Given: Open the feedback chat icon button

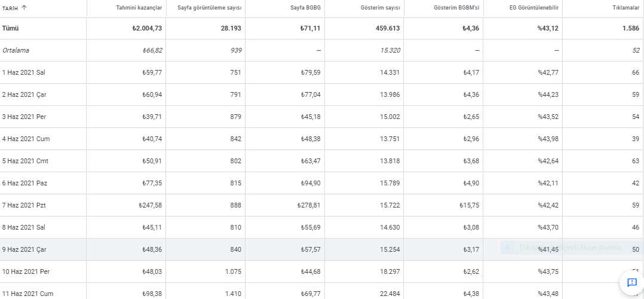Looking at the screenshot, I should pos(631,283).
